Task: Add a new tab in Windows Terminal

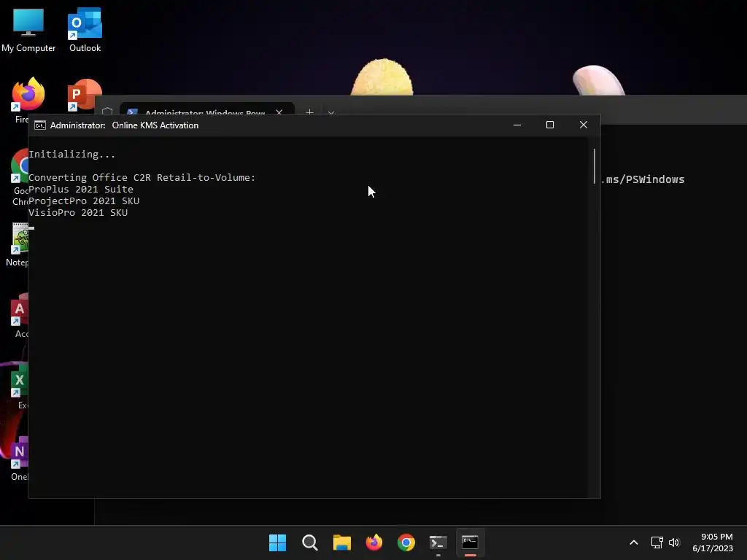Action: [309, 112]
